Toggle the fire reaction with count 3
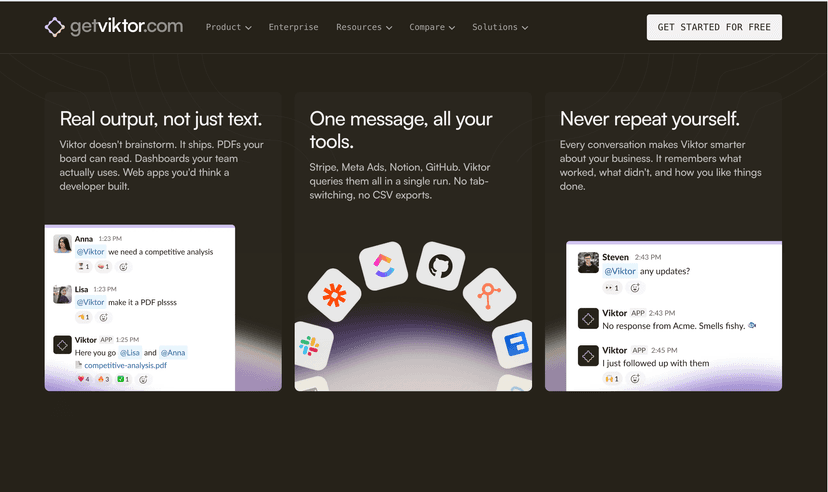The height and width of the screenshot is (492, 828). pyautogui.click(x=104, y=379)
